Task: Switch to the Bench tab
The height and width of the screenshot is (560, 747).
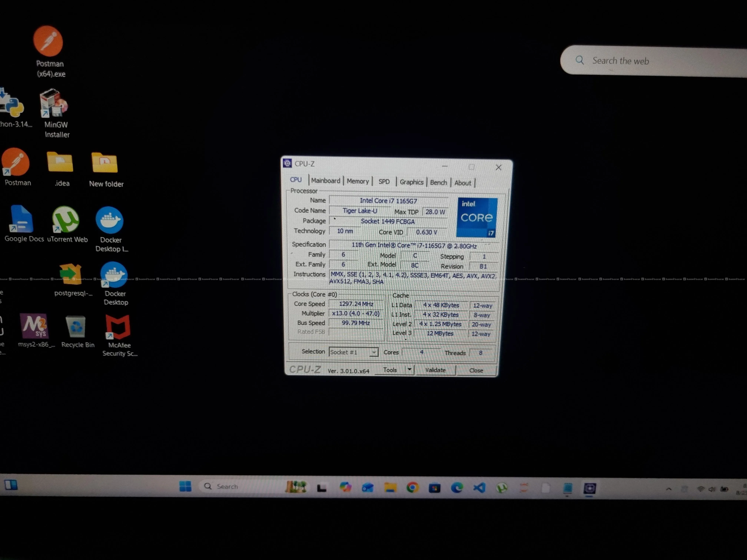Action: [438, 182]
